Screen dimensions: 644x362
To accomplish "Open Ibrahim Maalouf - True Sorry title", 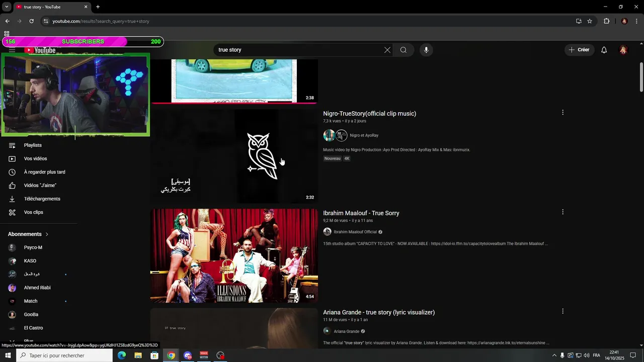I will point(361,213).
